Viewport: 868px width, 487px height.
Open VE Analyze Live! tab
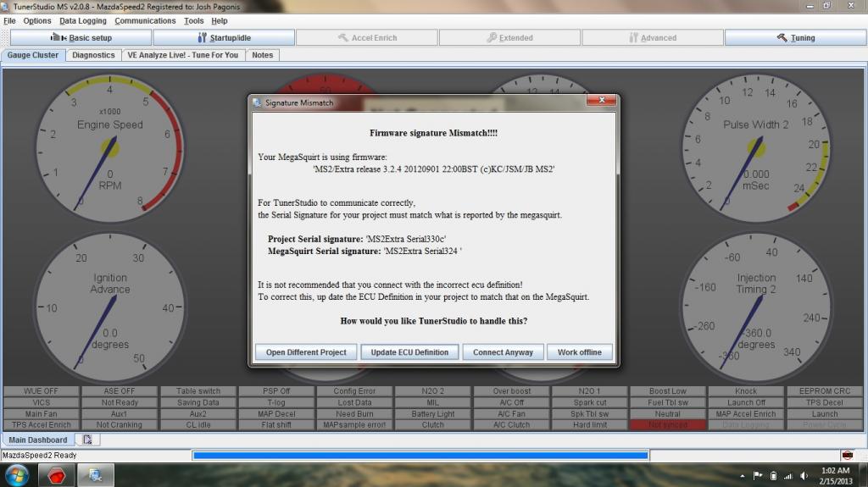tap(183, 55)
